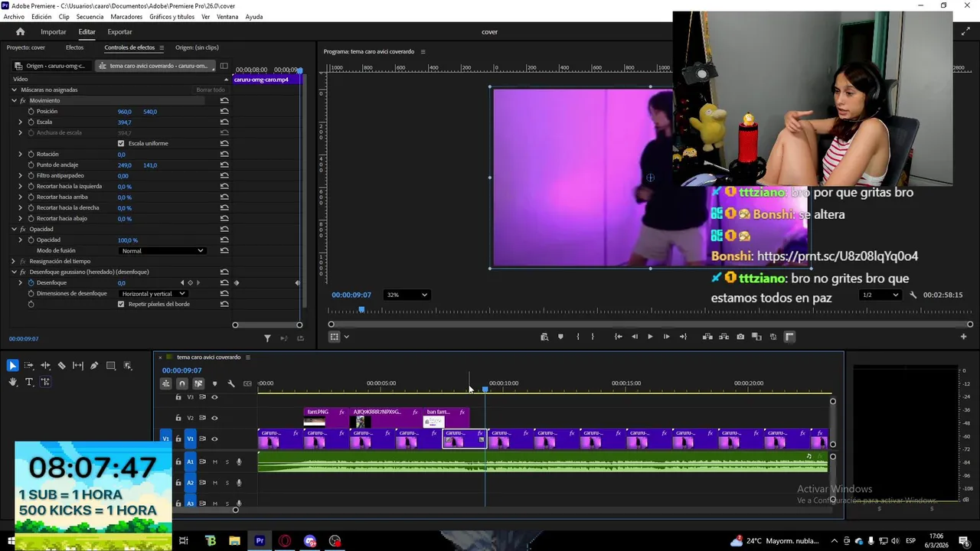Select the Track Select Forward tool
The image size is (980, 551).
[x=29, y=366]
